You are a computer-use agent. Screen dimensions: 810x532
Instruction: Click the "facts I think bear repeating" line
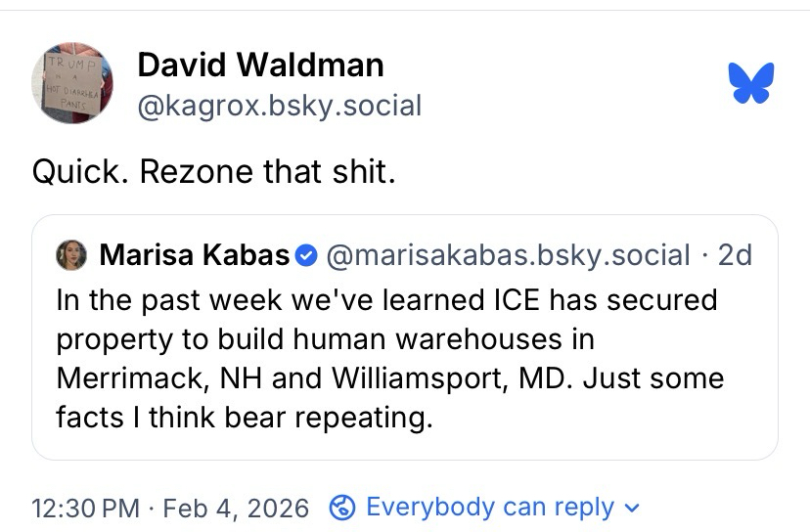coord(244,417)
